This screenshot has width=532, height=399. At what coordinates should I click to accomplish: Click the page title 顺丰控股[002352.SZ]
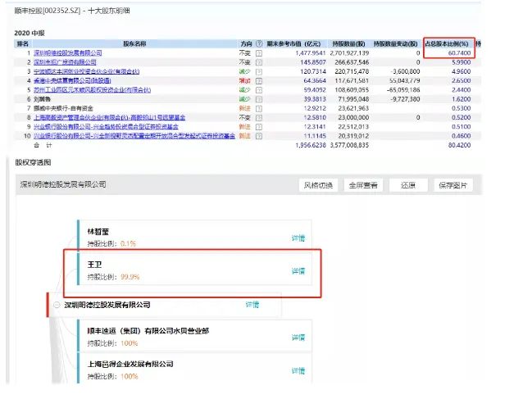click(x=48, y=11)
